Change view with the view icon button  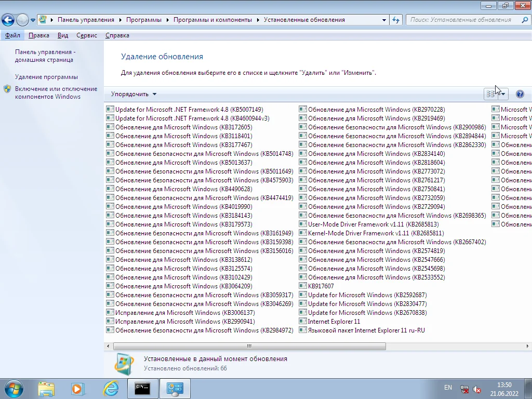click(x=490, y=94)
